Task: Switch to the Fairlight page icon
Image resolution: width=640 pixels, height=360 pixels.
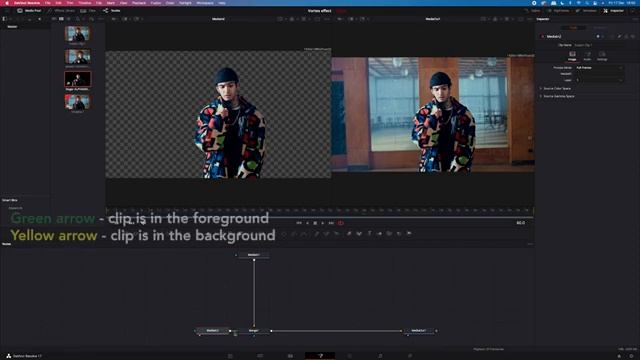Action: (x=380, y=356)
